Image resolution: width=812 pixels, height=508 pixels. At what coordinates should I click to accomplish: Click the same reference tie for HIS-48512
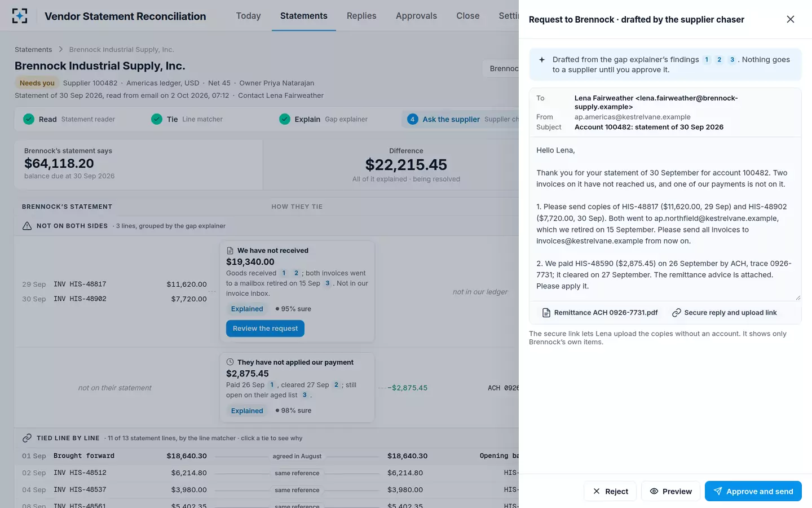297,473
